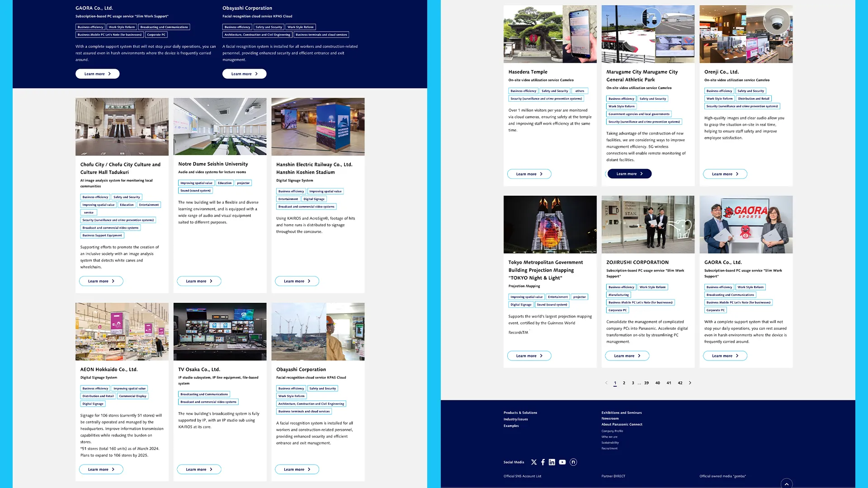Select the "others" tag on Hasedera Temple card

tap(580, 91)
